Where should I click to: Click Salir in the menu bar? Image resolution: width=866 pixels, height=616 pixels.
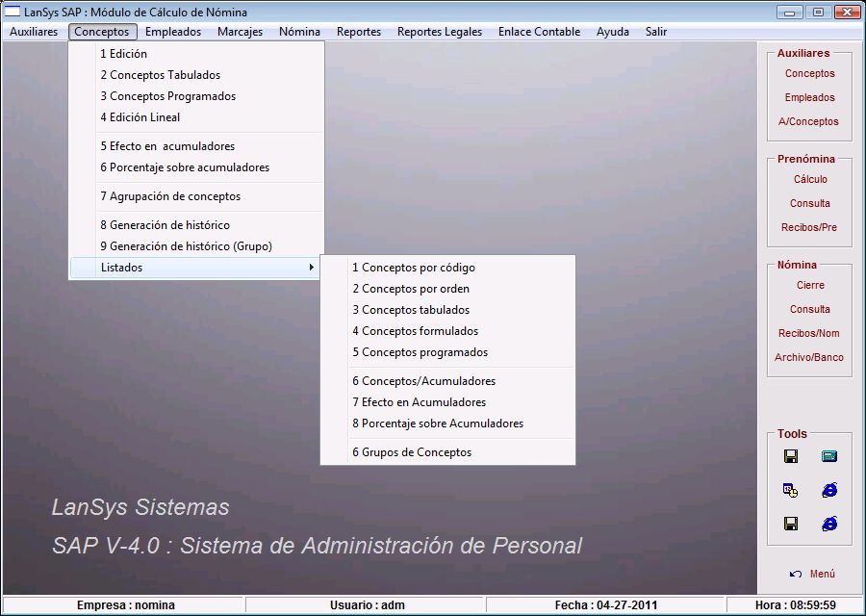[656, 32]
